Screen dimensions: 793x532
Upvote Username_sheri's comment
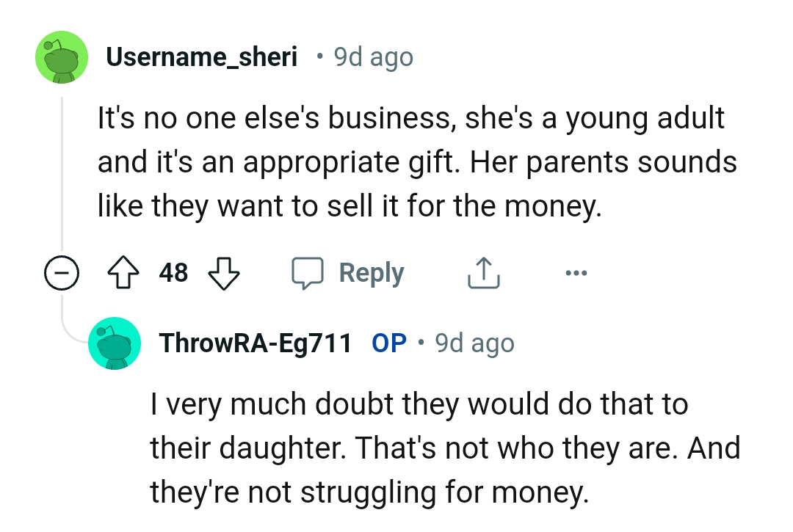(x=125, y=272)
